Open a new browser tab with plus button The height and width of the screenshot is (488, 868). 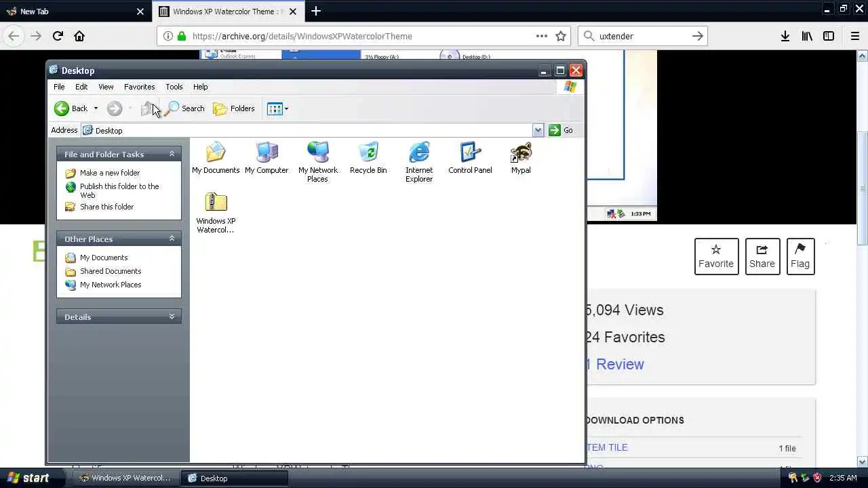(x=316, y=11)
